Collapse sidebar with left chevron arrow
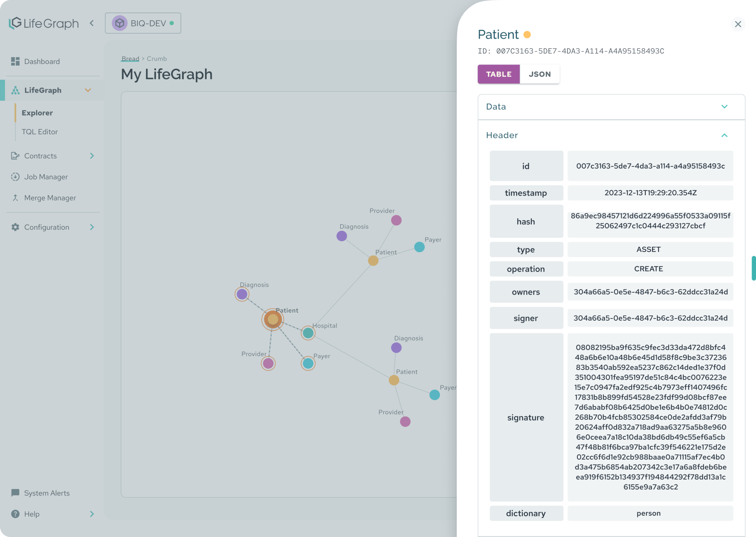The image size is (756, 537). 92,23
